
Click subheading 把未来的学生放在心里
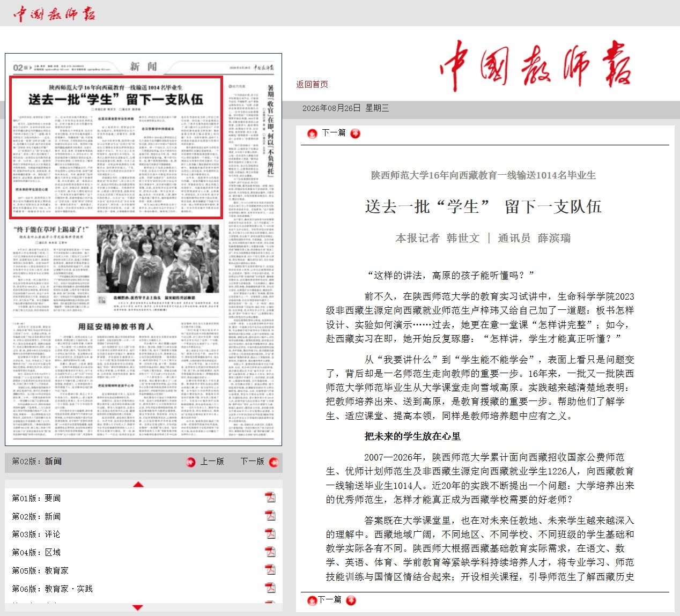coord(412,436)
